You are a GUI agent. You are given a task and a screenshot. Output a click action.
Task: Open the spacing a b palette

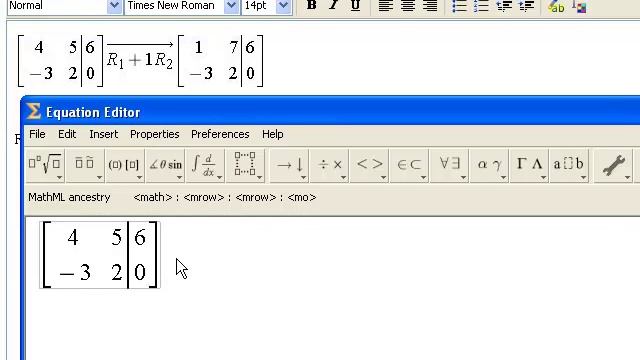(569, 165)
